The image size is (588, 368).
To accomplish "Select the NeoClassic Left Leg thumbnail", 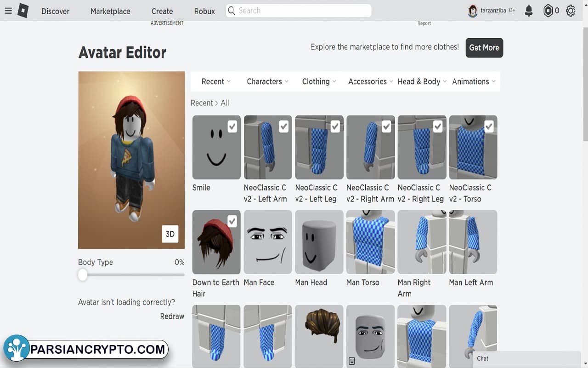I will 319,147.
